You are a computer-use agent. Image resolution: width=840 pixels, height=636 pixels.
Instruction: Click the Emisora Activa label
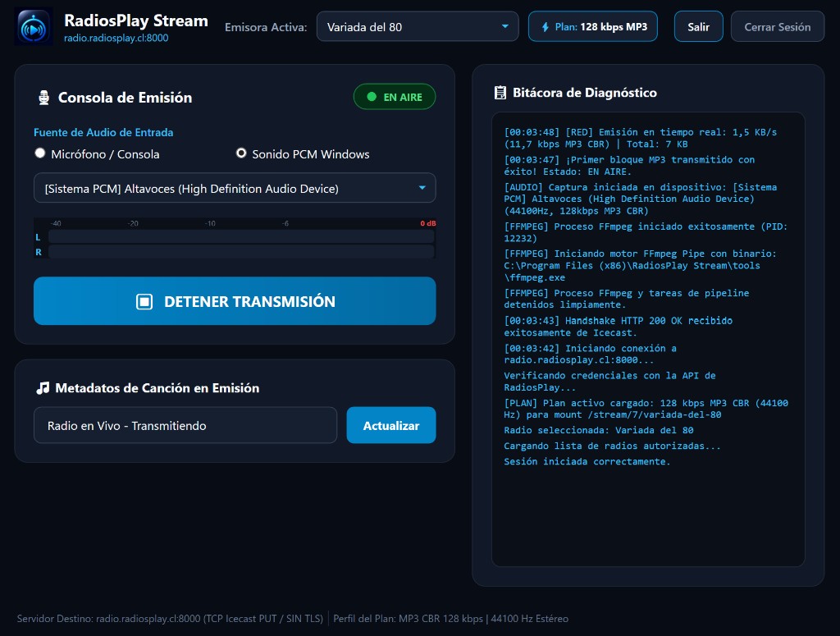coord(266,27)
